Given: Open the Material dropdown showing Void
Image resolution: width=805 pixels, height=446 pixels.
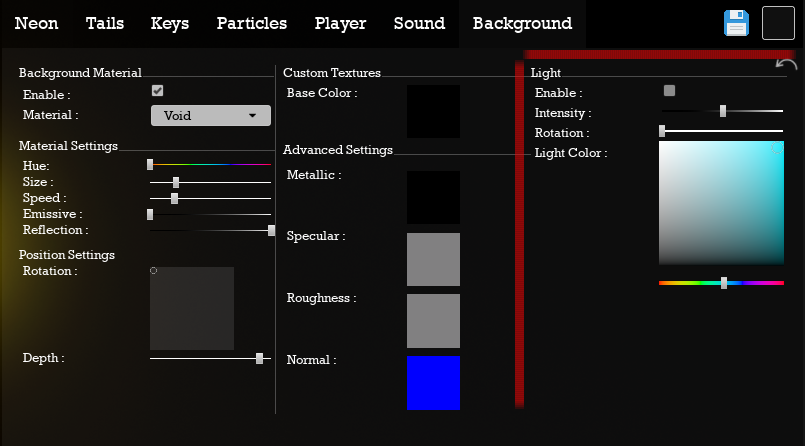Looking at the screenshot, I should [210, 115].
